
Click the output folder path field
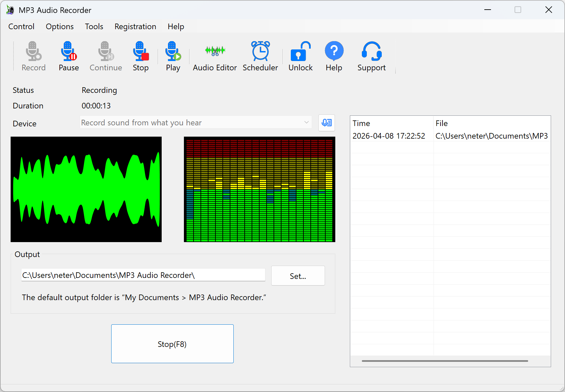[143, 275]
